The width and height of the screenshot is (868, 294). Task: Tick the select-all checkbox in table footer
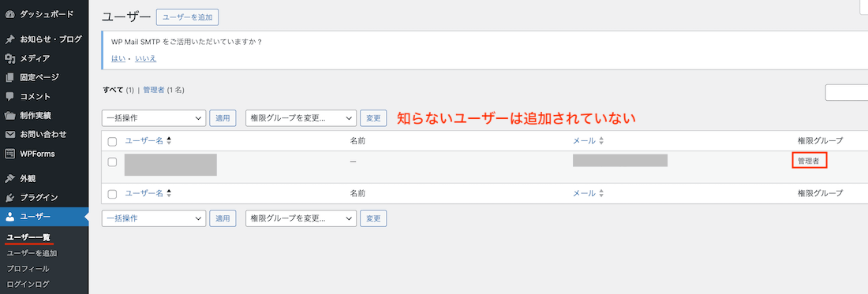pyautogui.click(x=112, y=194)
